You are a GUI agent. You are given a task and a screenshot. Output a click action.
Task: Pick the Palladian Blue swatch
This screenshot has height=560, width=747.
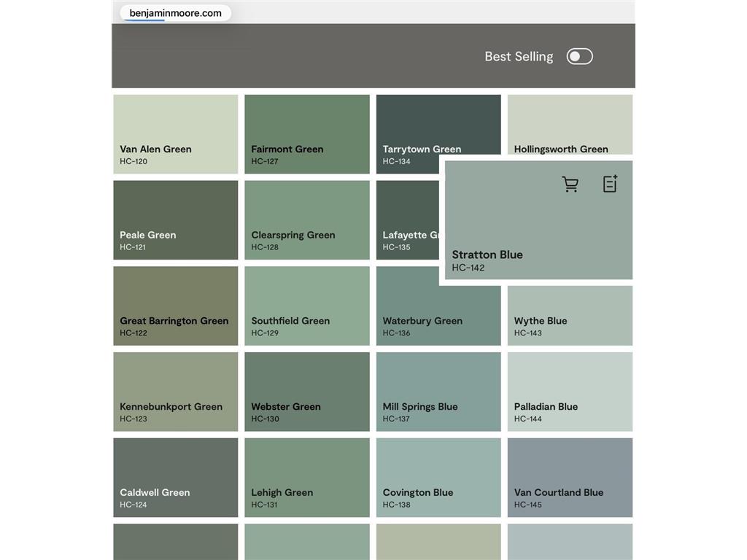click(x=570, y=392)
